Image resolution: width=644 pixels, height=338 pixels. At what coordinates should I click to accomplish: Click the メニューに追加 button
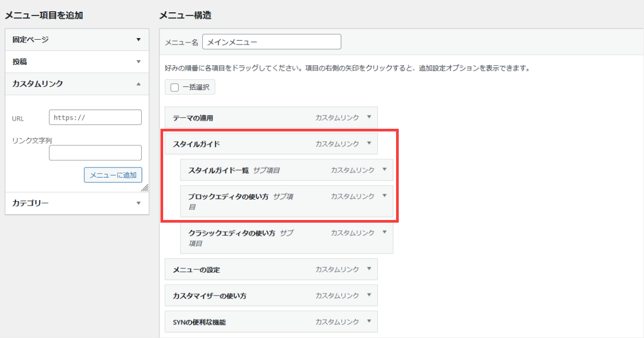(x=113, y=175)
